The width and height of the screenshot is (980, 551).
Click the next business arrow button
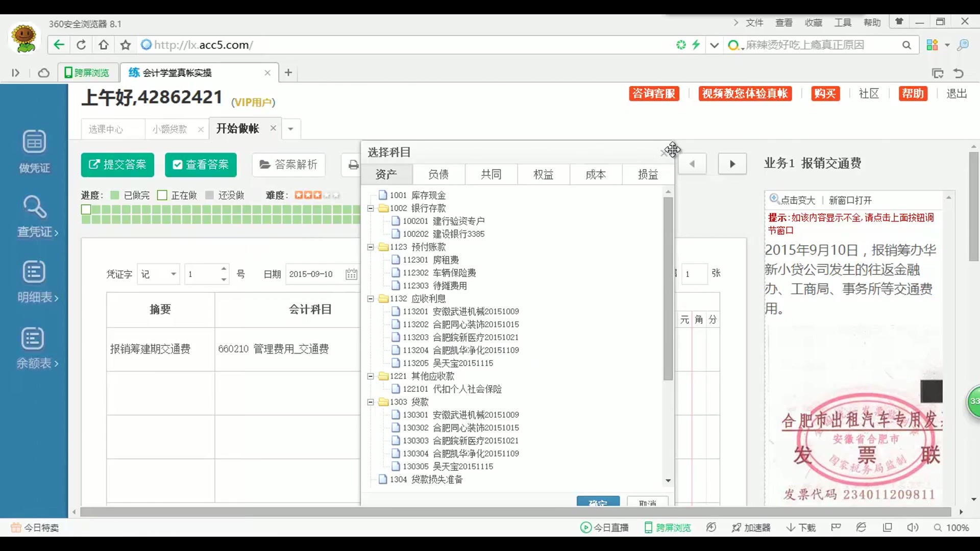point(732,164)
